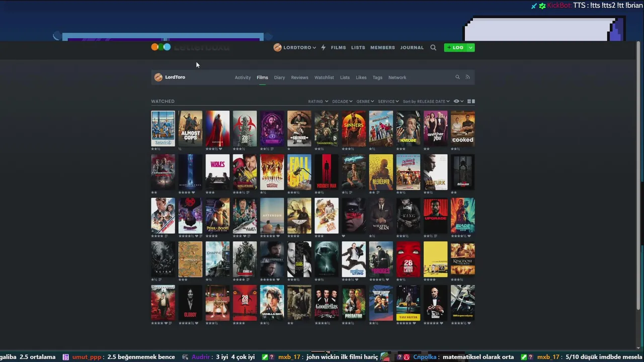Click the review icon under Alien poster
This screenshot has height=362, width=644.
pyautogui.click(x=160, y=280)
